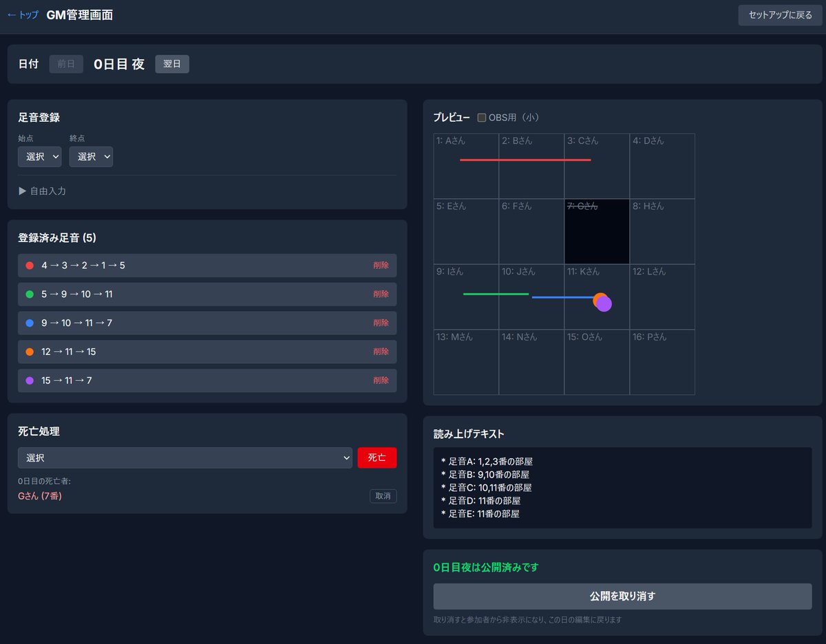826x644 pixels.
Task: Click the 登録済み足音 (5) heading
Action: [57, 238]
